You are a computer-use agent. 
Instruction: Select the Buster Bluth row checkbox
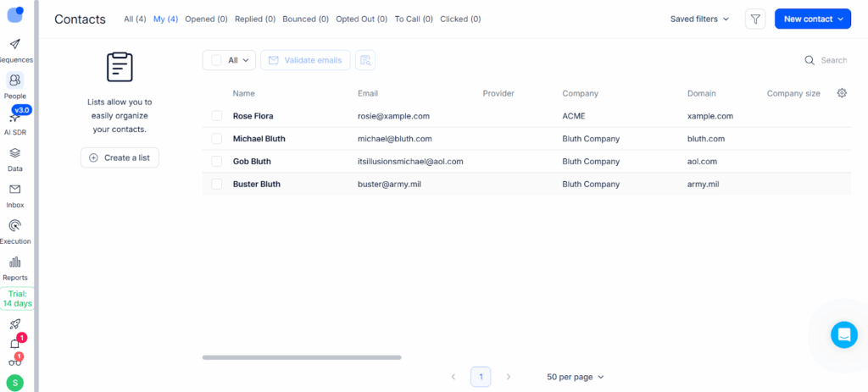pos(216,184)
